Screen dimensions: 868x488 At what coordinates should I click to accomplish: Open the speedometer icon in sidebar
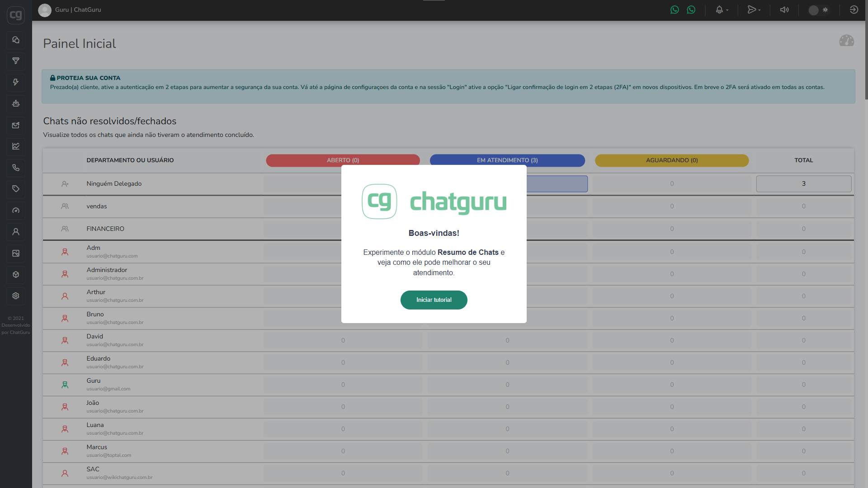pos(16,211)
